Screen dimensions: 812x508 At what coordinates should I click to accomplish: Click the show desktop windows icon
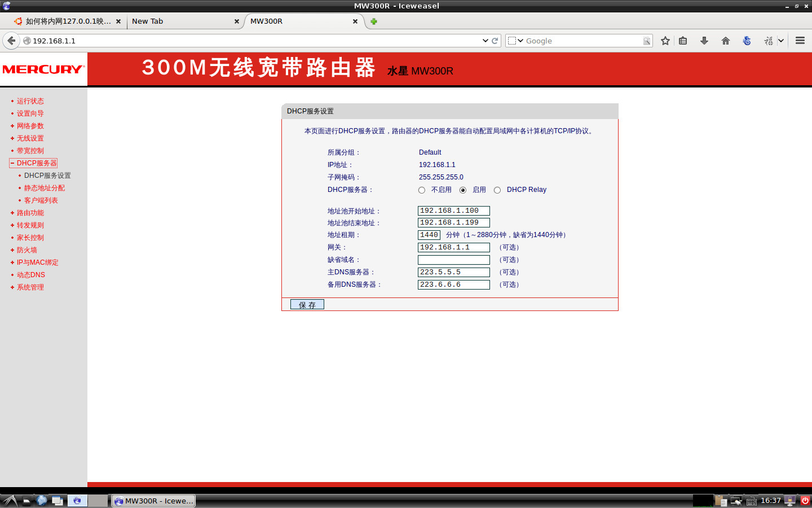coord(58,501)
